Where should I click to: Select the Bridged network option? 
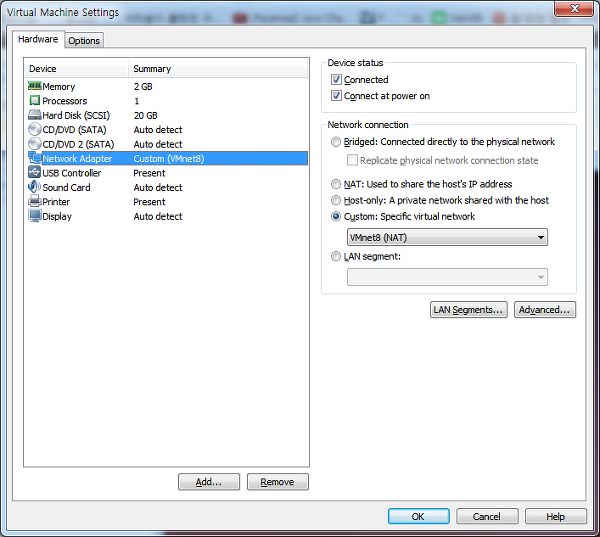click(x=336, y=142)
